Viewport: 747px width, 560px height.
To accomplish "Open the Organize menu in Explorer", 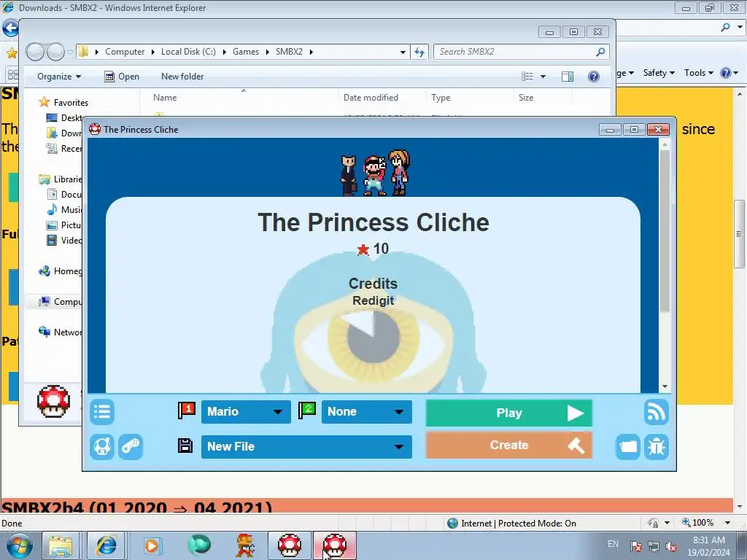I will point(59,77).
